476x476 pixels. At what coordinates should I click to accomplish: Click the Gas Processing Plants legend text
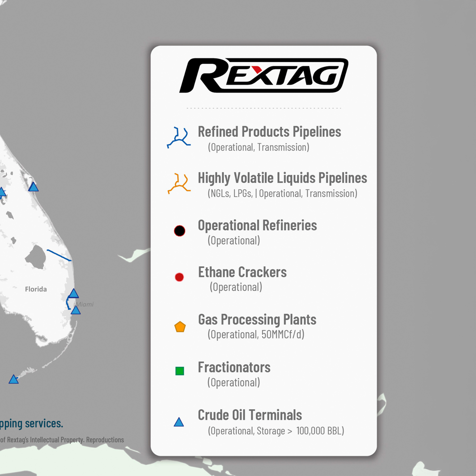257,319
